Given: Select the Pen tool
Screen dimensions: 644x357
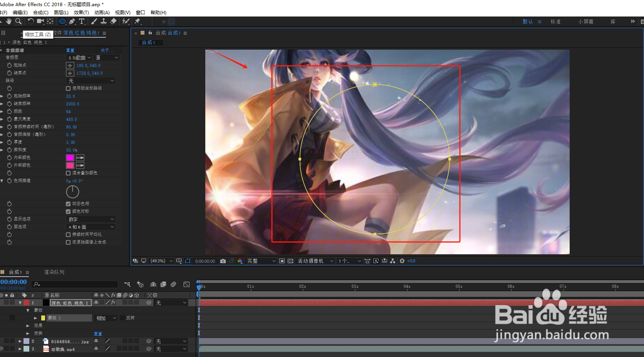Looking at the screenshot, I should tap(72, 21).
